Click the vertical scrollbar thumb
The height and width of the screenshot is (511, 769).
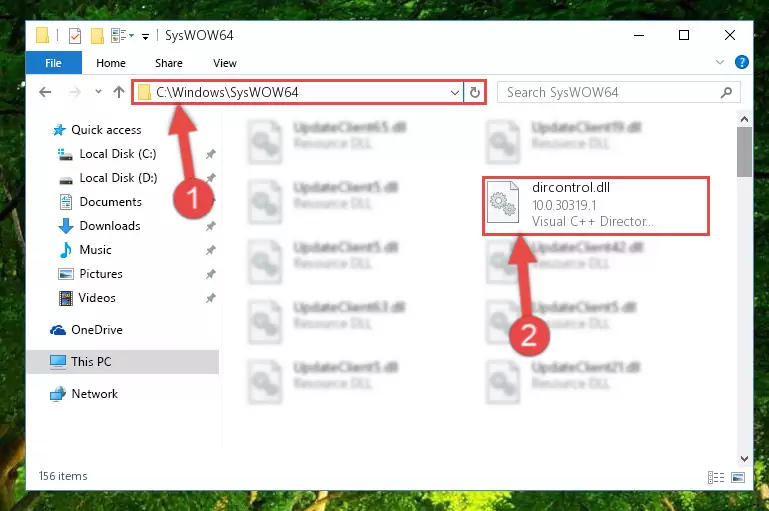[x=744, y=152]
